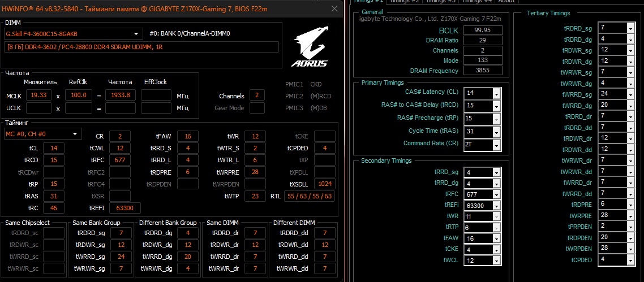Screen dimensions: 644x282
Task: Click the MCLK frequency value 1933.8
Action: point(121,95)
